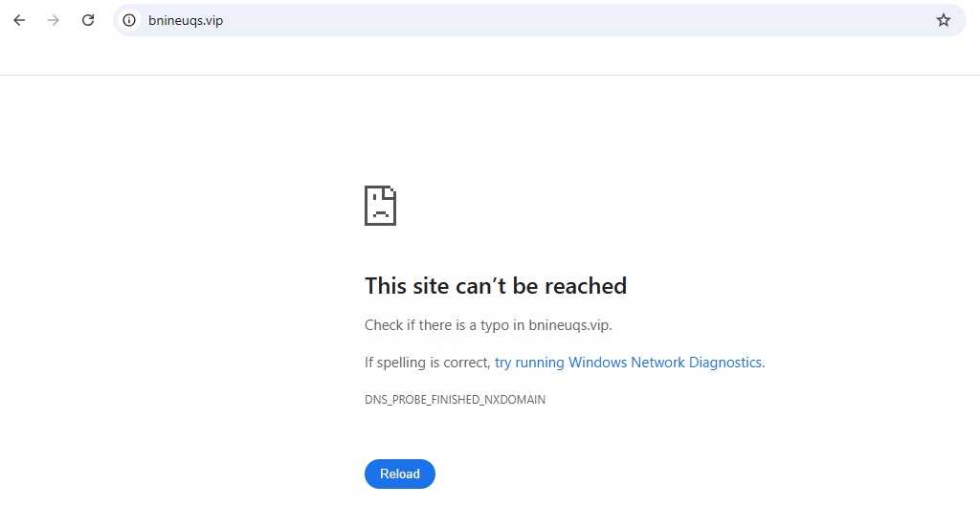Open the site information icon beside the URL
Viewport: 980px width, 529px height.
pyautogui.click(x=130, y=20)
